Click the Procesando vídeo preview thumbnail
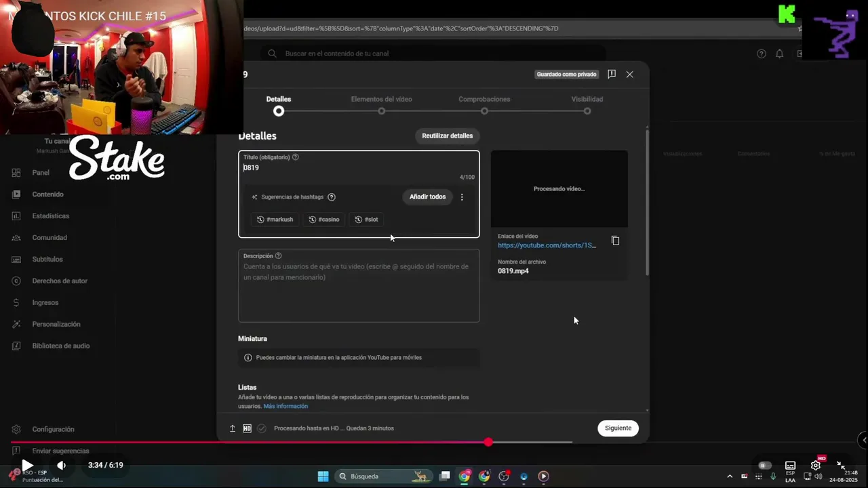The image size is (868, 488). click(x=559, y=189)
